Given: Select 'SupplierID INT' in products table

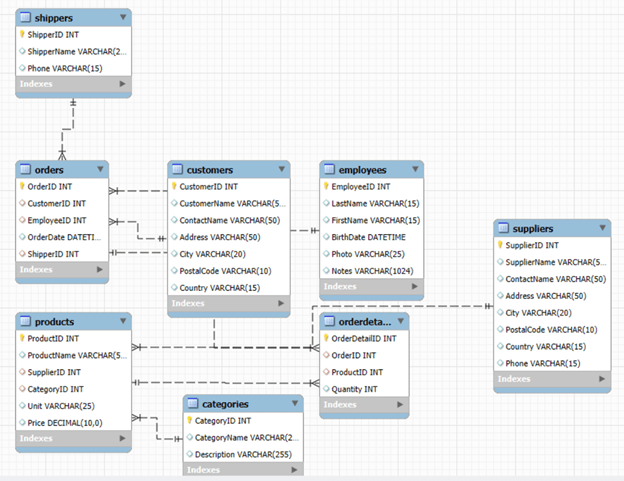Looking at the screenshot, I should (54, 372).
